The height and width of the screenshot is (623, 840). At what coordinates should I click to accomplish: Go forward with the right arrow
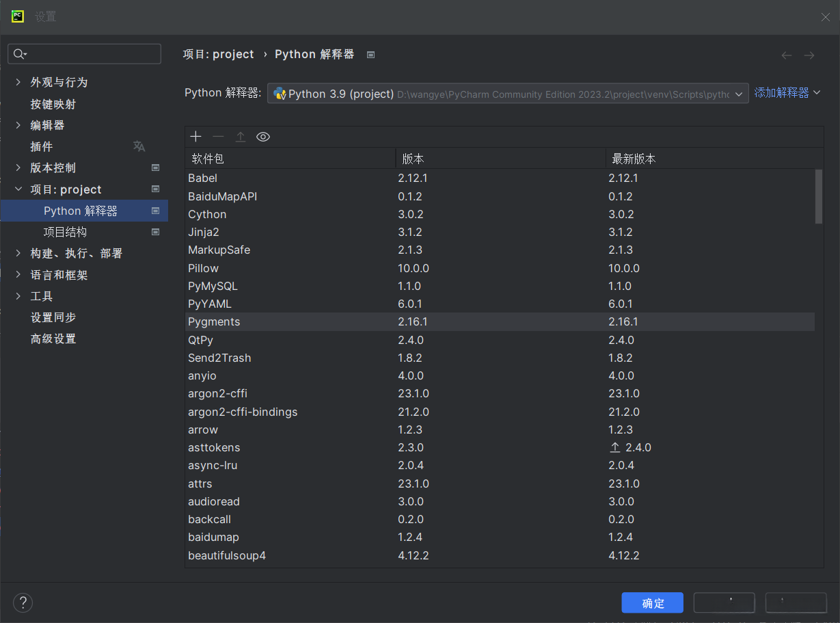coord(809,55)
